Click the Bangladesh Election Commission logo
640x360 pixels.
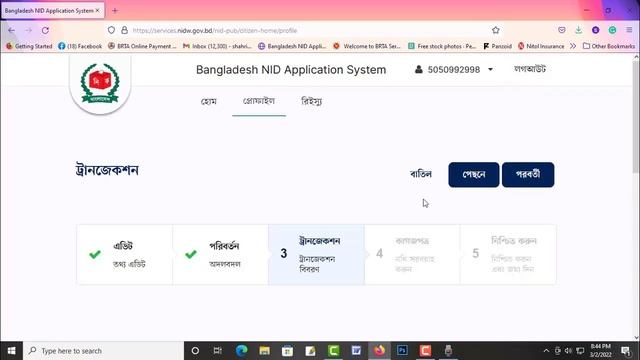(x=100, y=84)
